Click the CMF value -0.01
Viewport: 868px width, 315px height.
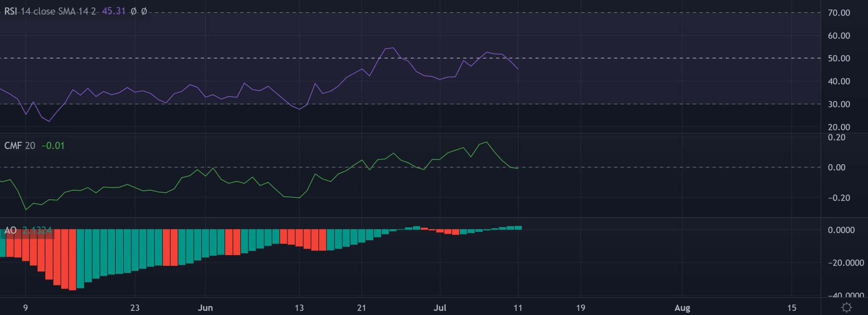pyautogui.click(x=53, y=146)
